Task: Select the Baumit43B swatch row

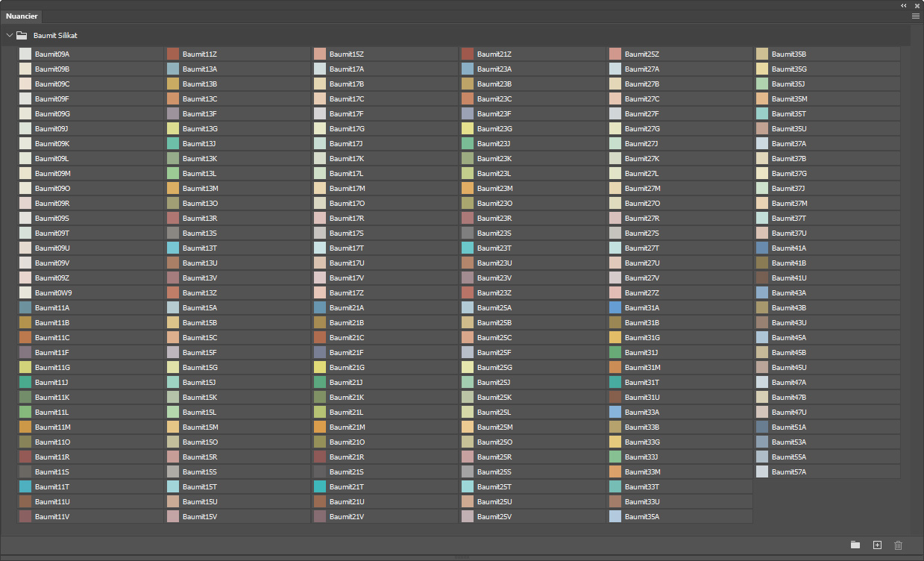Action: coord(827,307)
